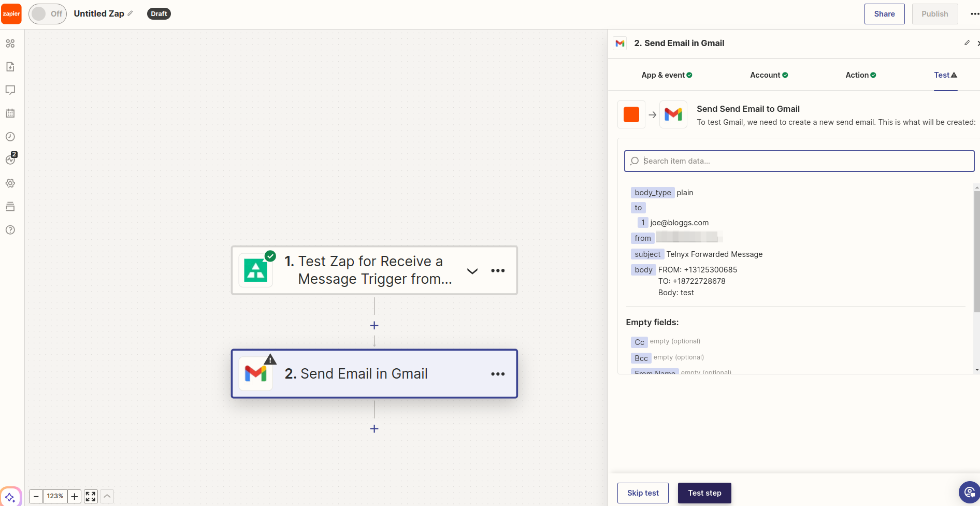Collapse the zoom controls chevron

coord(107,497)
